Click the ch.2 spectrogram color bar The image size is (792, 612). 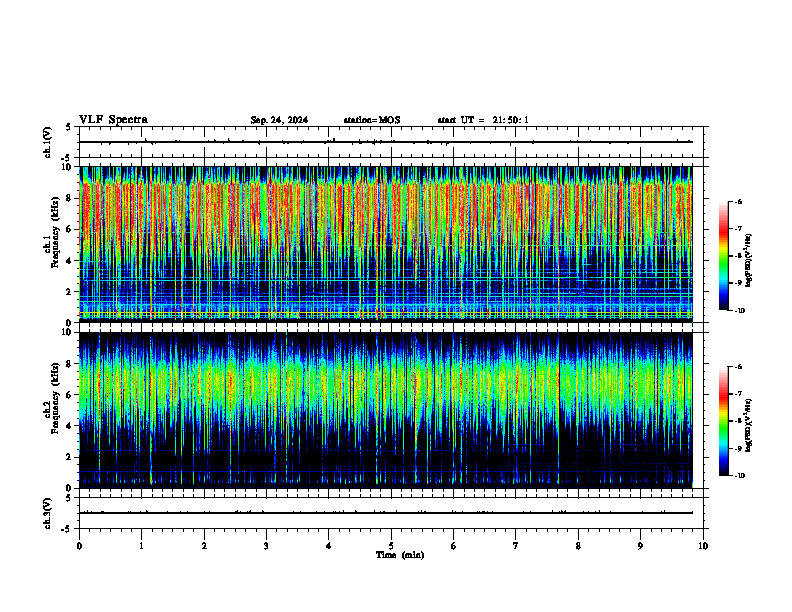(723, 421)
